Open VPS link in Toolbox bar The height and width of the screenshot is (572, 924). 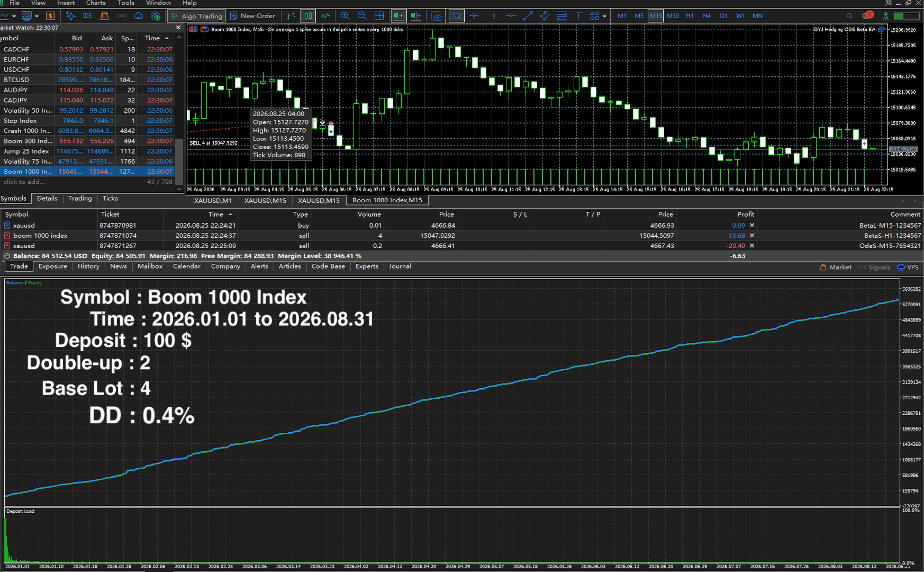[x=908, y=267]
